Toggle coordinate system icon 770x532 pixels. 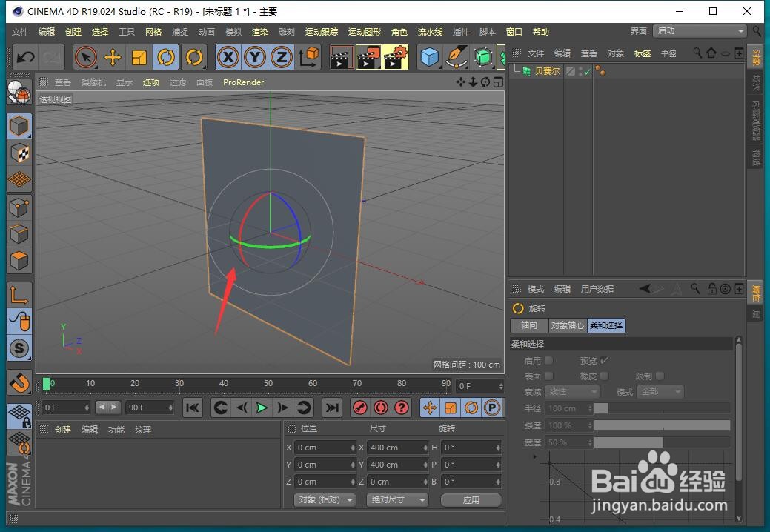(308, 57)
